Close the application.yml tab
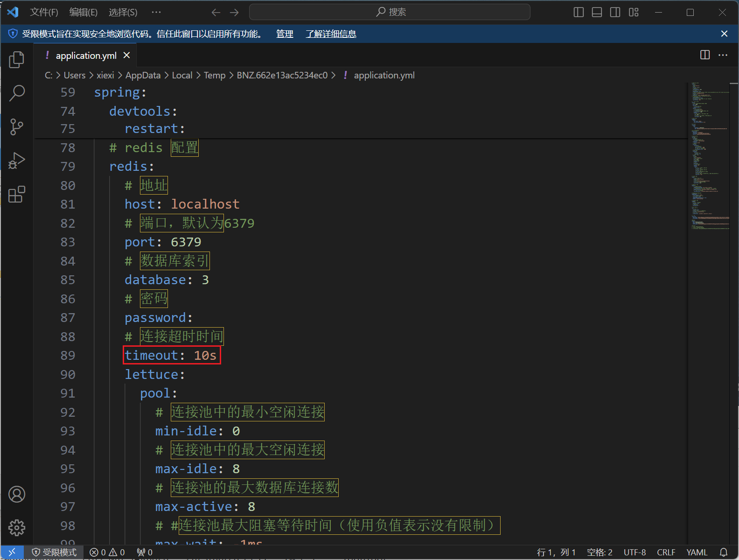The height and width of the screenshot is (560, 739). pos(126,56)
